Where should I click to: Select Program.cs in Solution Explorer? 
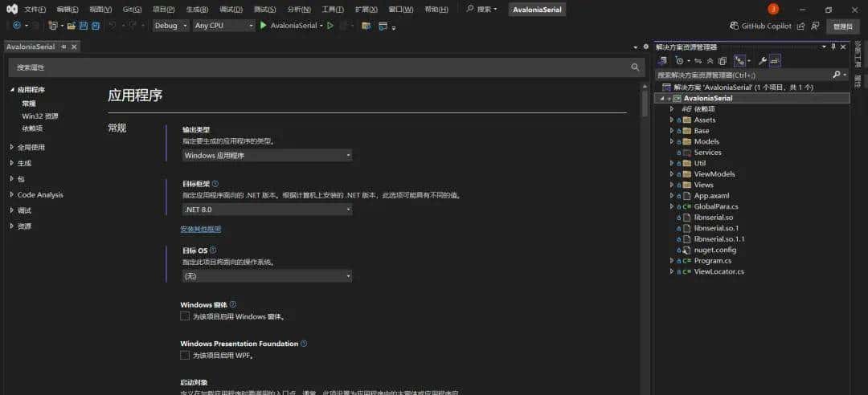click(712, 261)
